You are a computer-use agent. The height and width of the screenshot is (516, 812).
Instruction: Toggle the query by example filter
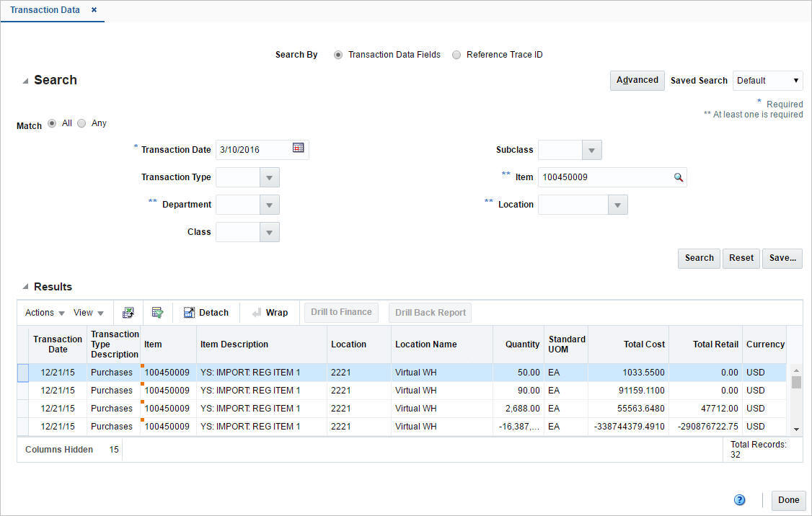[x=157, y=312]
